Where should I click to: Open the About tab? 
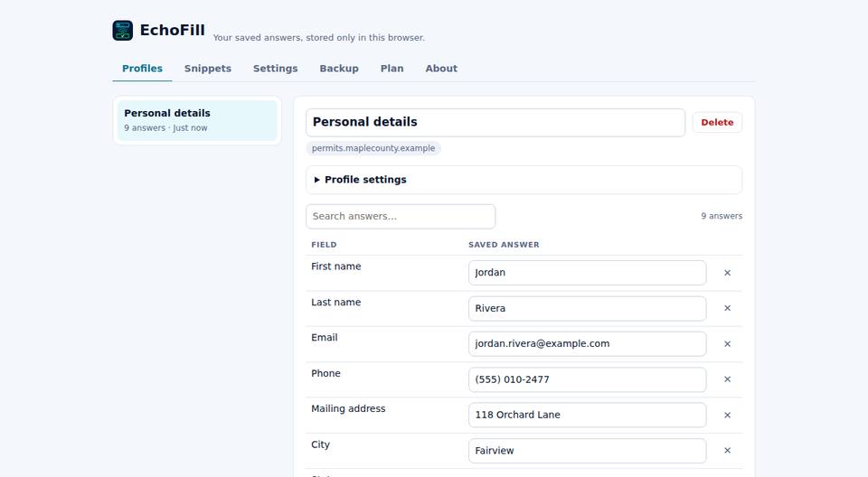(x=441, y=69)
